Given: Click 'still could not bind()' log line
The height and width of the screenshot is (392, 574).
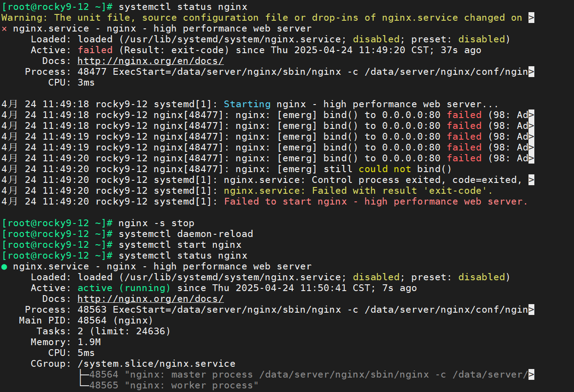Looking at the screenshot, I should [226, 169].
